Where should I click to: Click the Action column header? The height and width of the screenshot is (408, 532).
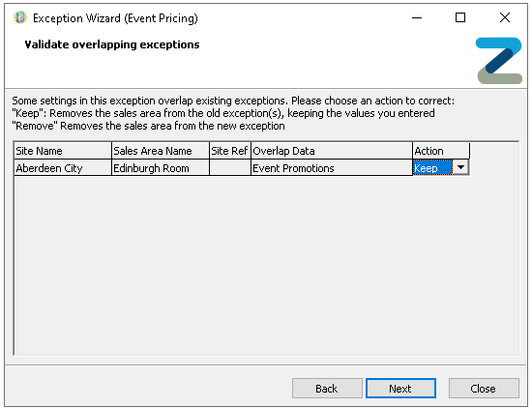point(441,151)
